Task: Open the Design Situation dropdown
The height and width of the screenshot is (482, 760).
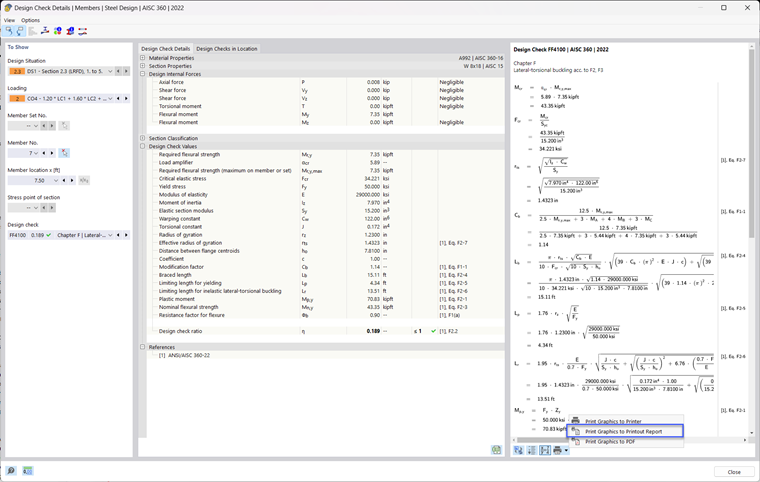Action: [x=110, y=71]
